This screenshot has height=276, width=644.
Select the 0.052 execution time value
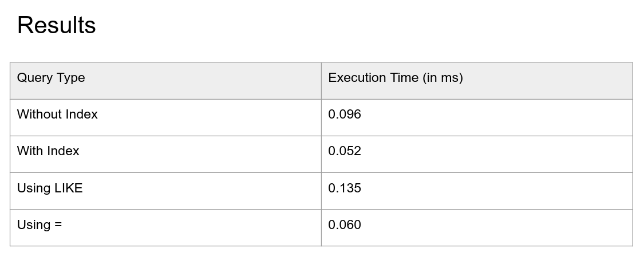click(x=345, y=151)
